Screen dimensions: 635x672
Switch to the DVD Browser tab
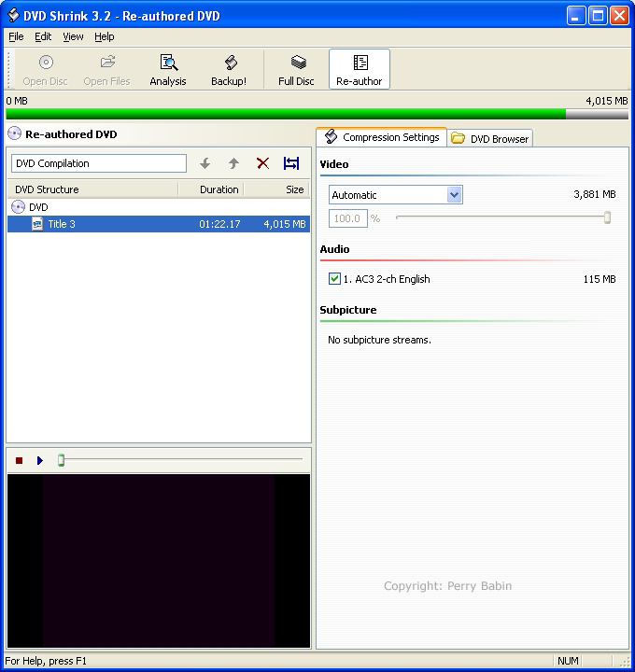[x=490, y=138]
